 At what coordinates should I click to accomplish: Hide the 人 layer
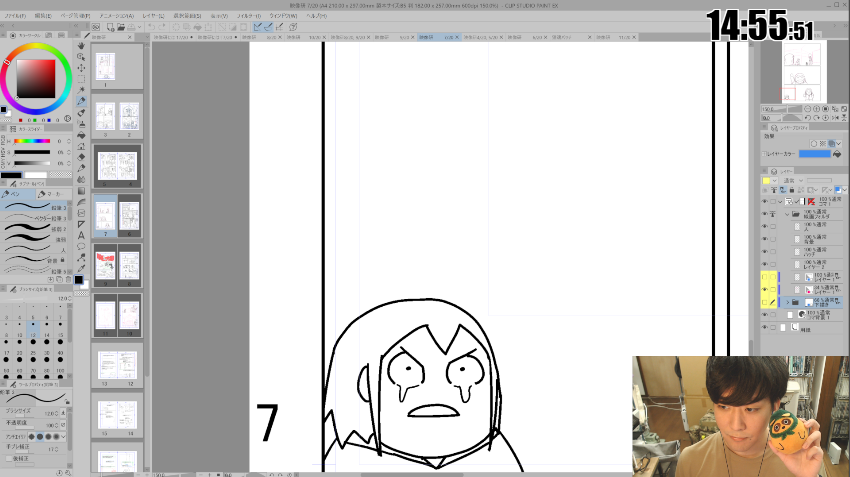[765, 227]
